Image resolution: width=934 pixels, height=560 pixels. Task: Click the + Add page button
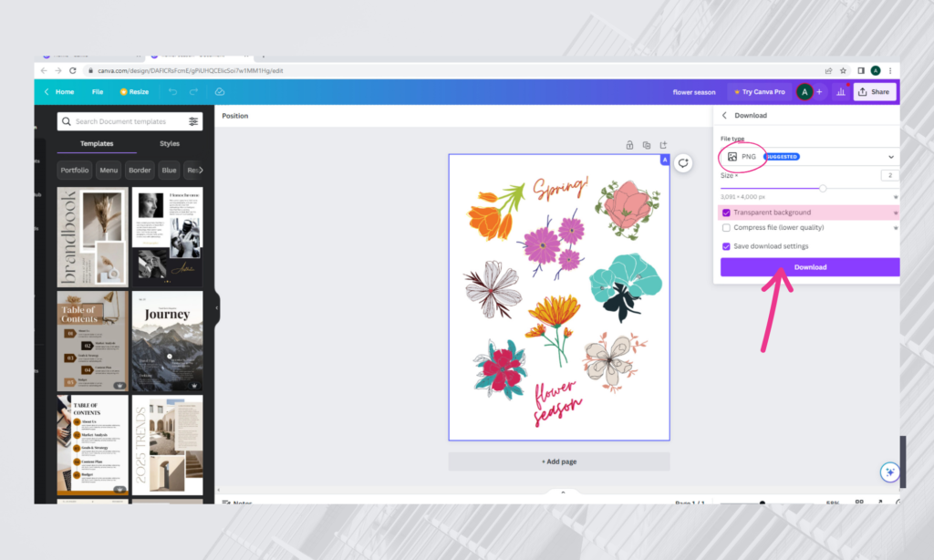pos(559,461)
